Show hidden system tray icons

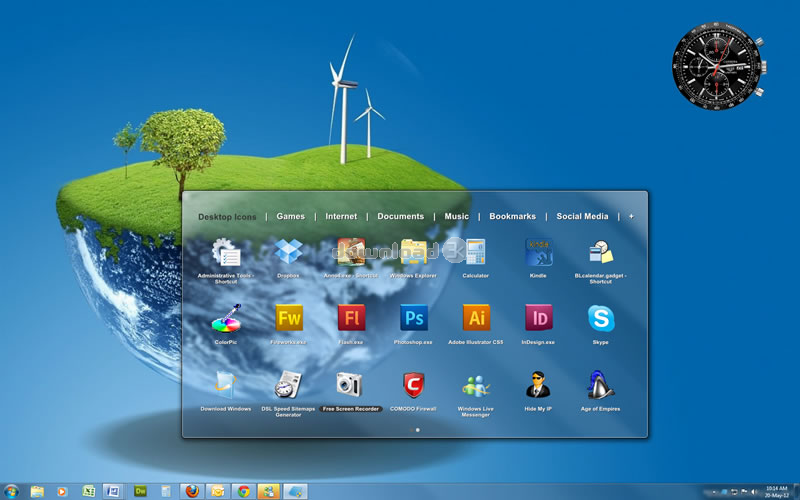pos(714,492)
